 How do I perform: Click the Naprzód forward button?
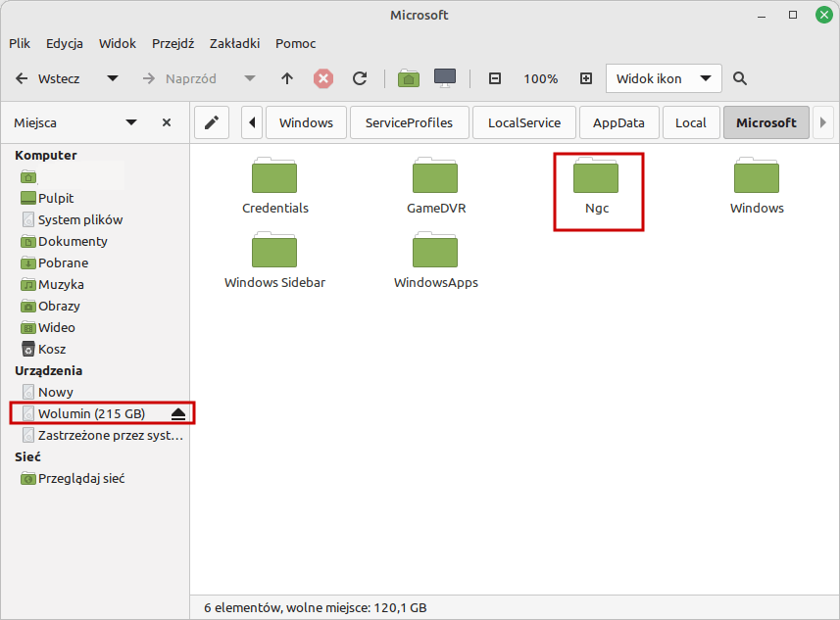coord(180,78)
